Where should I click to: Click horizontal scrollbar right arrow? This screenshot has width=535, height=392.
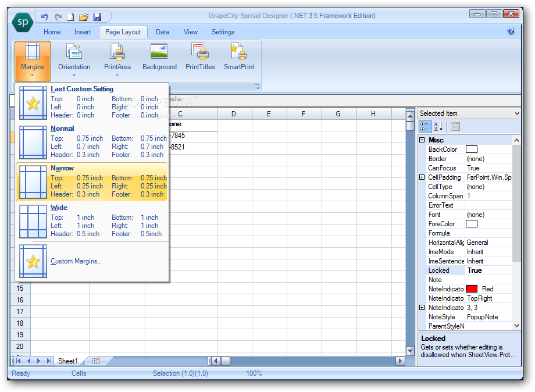[400, 361]
